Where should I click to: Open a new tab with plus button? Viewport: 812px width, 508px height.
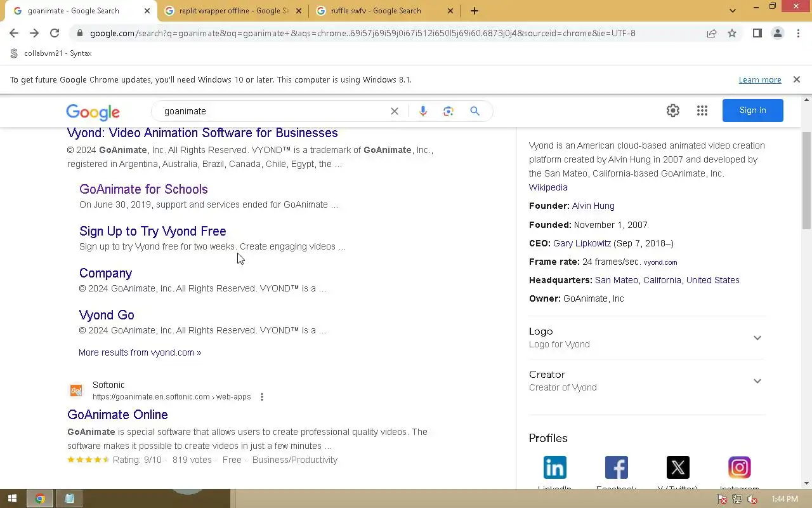(x=475, y=11)
